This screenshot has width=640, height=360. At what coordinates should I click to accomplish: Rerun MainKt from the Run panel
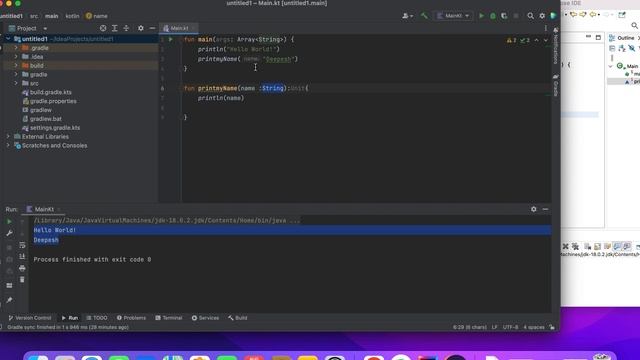click(x=9, y=222)
